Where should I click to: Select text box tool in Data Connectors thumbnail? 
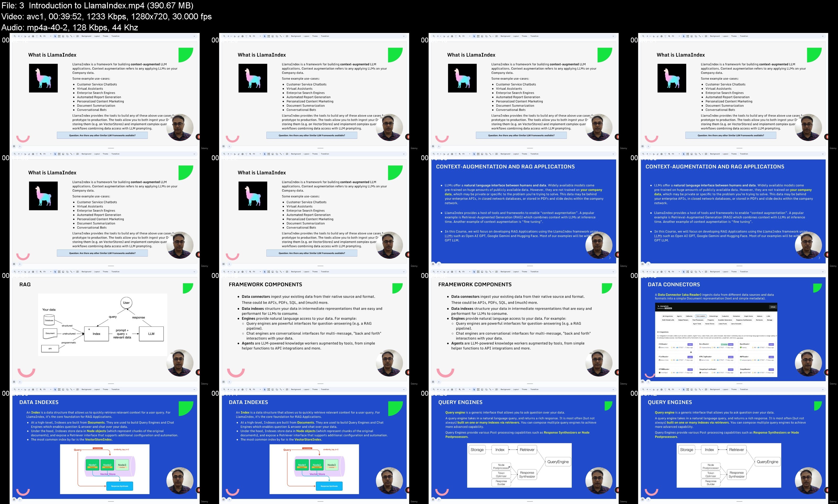(x=688, y=272)
